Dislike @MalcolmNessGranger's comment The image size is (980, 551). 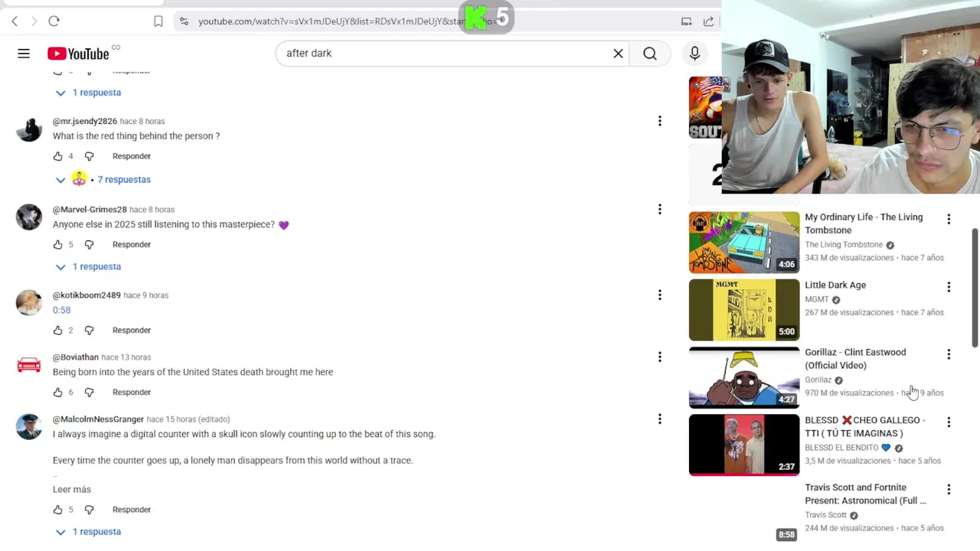coord(89,510)
